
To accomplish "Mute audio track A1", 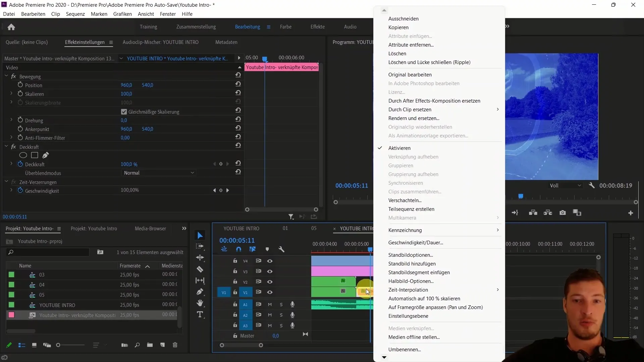I will coord(270,305).
